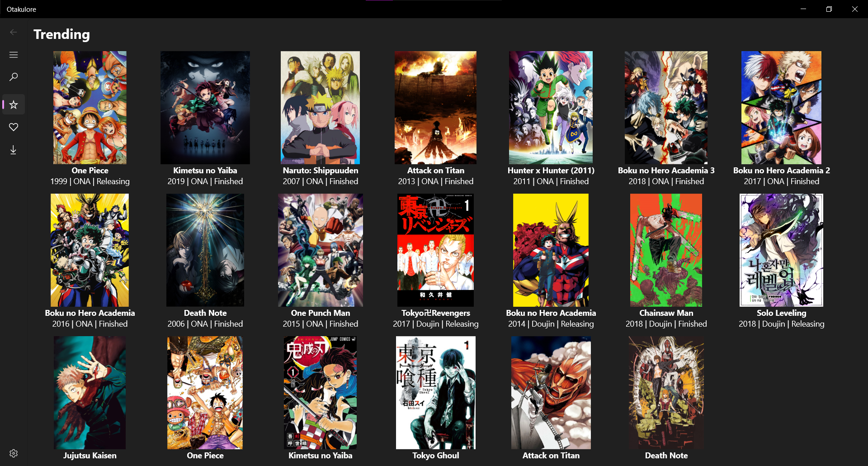Open One Piece manga cover in bottom row

pos(205,393)
